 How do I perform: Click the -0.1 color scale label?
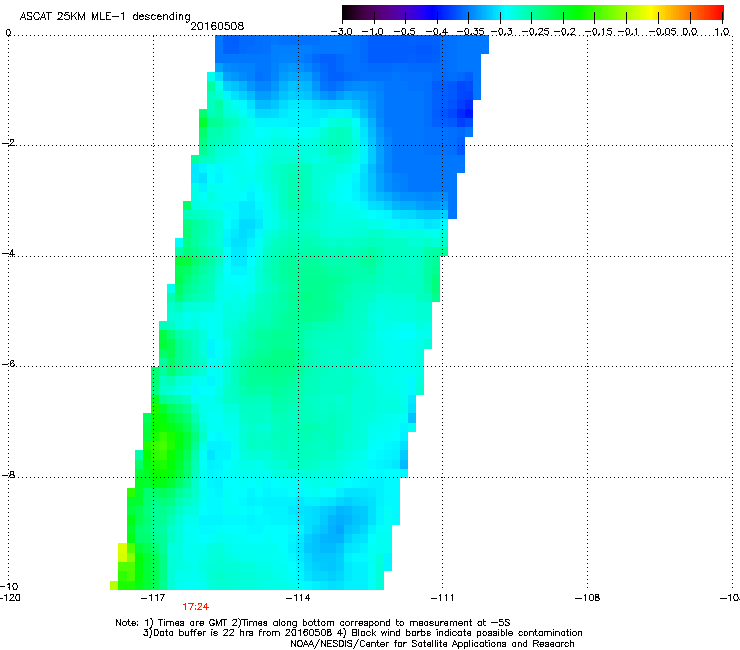(x=629, y=32)
